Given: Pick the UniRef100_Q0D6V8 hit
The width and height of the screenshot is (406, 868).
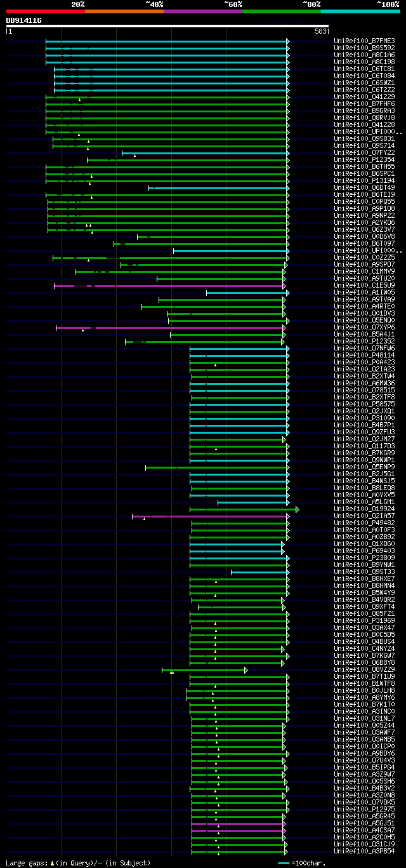Looking at the screenshot, I should pyautogui.click(x=364, y=237).
